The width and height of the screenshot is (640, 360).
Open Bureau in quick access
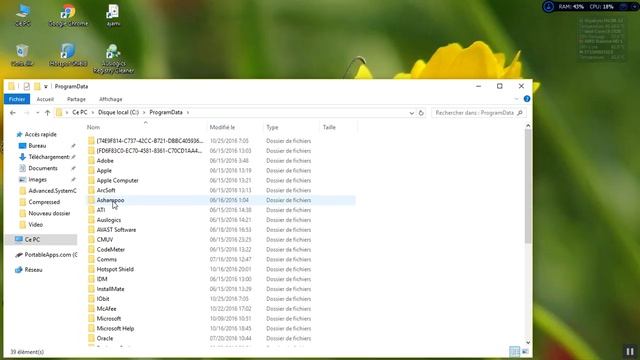(37, 146)
